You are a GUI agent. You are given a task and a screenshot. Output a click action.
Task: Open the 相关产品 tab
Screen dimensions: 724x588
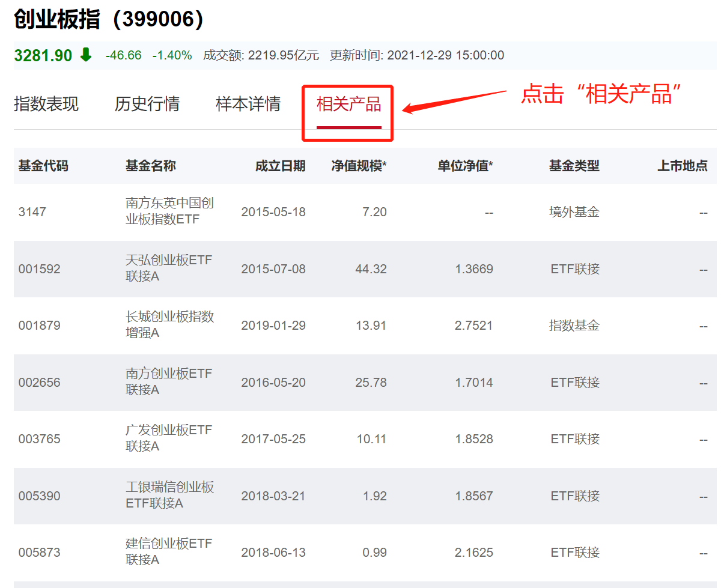click(348, 105)
